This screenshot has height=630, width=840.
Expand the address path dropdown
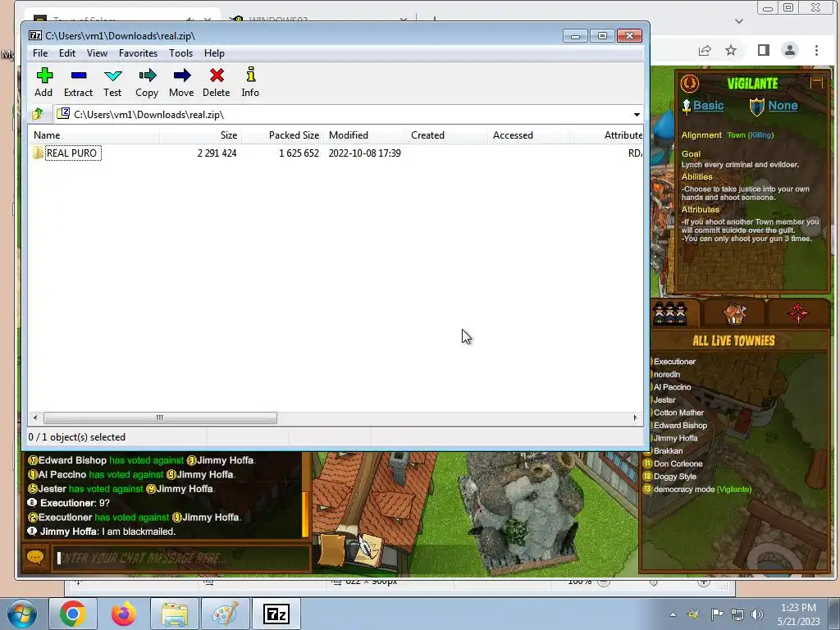coord(637,115)
